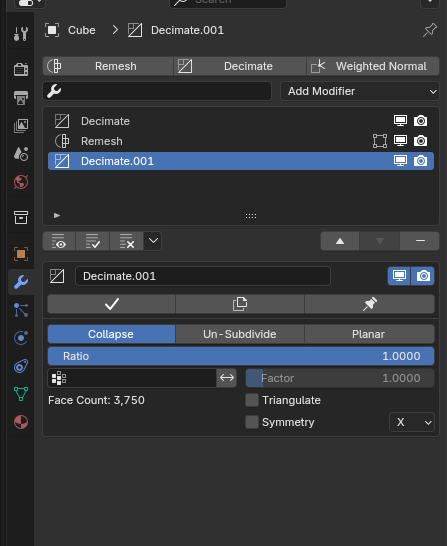The image size is (447, 546).
Task: Toggle render visibility in Decimate.001 list row
Action: pos(421,161)
